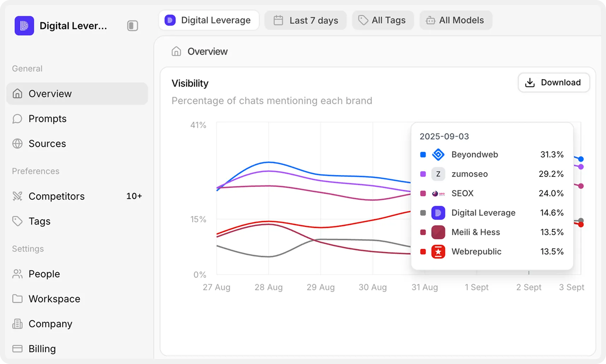
Task: Click the calendar icon in date filter
Action: pyautogui.click(x=278, y=20)
